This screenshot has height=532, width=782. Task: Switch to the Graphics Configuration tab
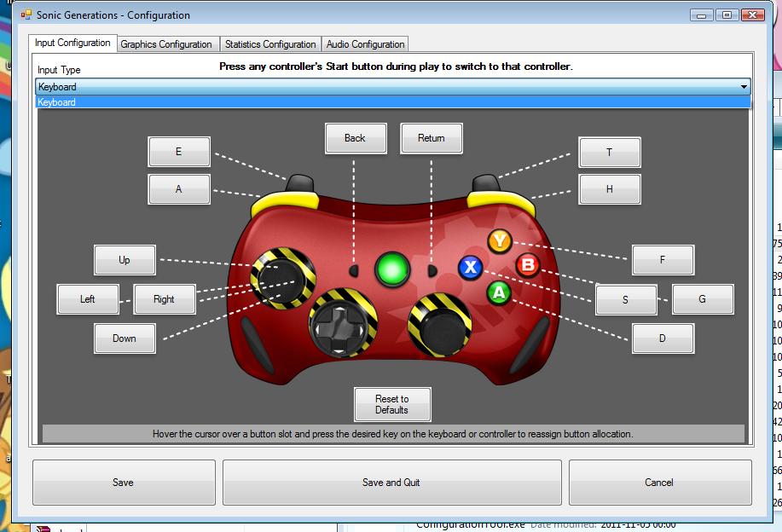click(166, 44)
